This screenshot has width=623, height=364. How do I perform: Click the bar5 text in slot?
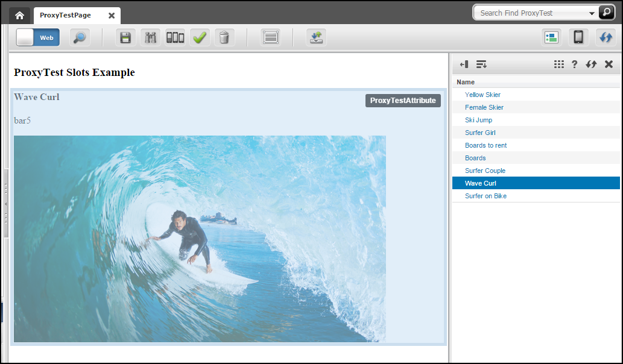click(x=22, y=121)
